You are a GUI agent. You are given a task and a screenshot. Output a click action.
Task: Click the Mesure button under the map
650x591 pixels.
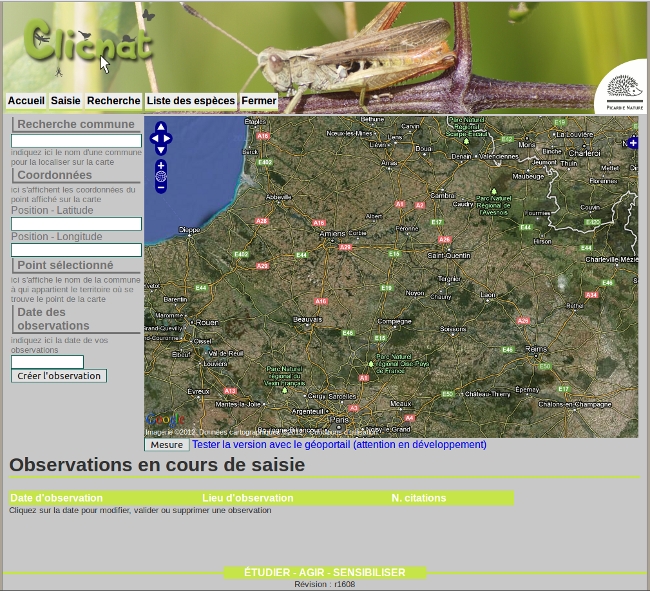pyautogui.click(x=167, y=445)
